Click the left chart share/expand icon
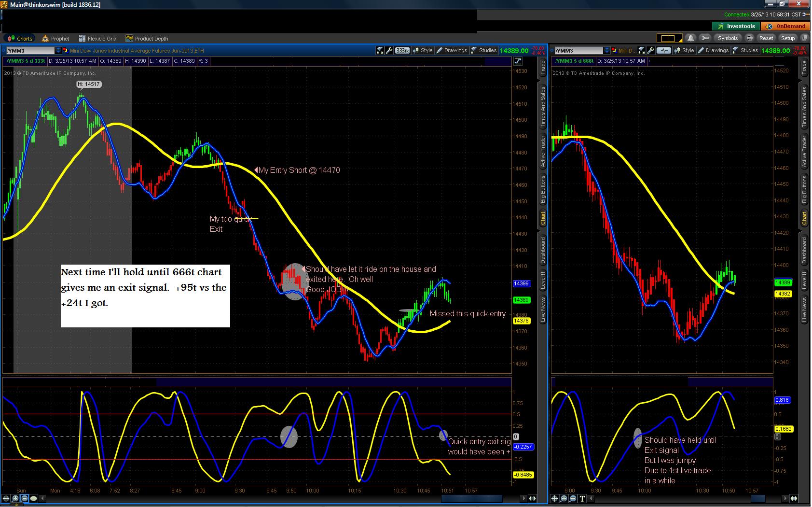 [380, 50]
